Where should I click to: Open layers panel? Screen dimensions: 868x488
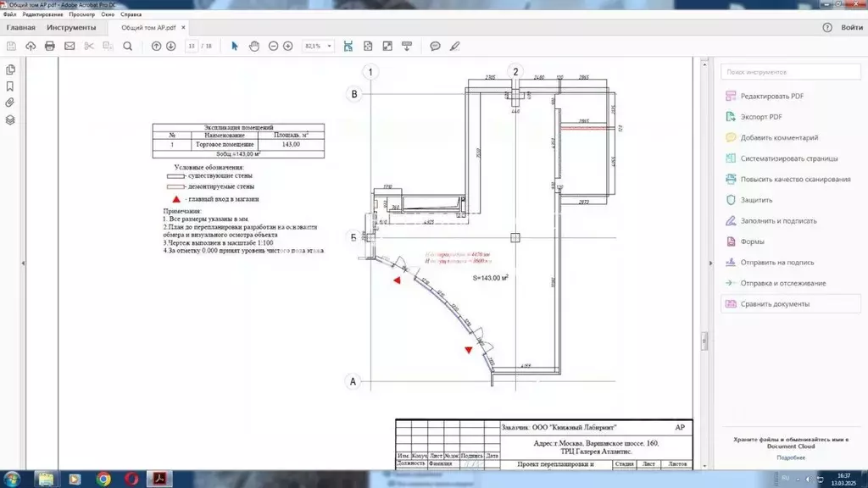[10, 120]
